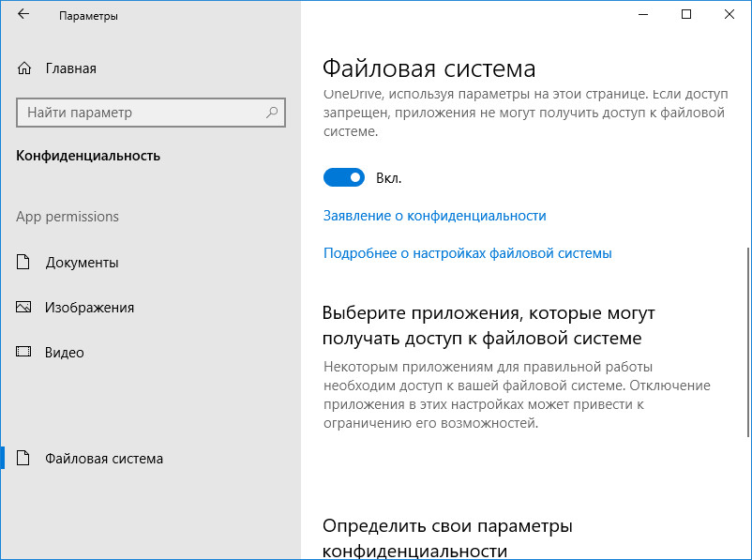
Task: Click the vertical scrollbar thumb
Action: 748,342
